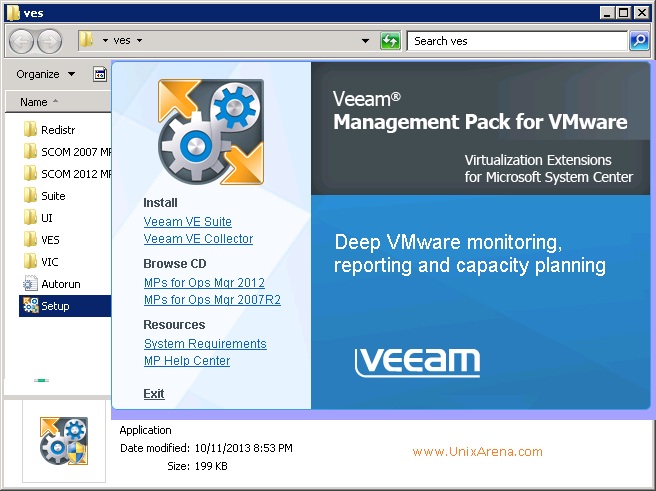Screen dimensions: 656x491
Task: Click the Search ves input field
Action: click(517, 41)
